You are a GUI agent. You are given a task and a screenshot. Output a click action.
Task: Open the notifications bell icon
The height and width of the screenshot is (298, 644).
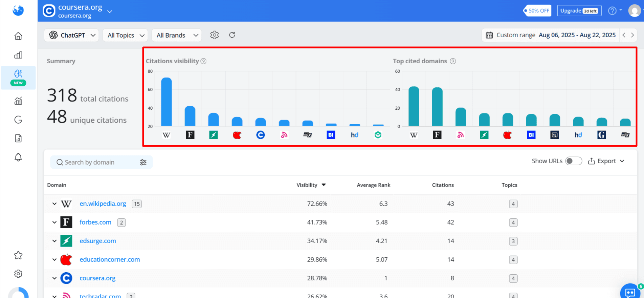click(18, 157)
